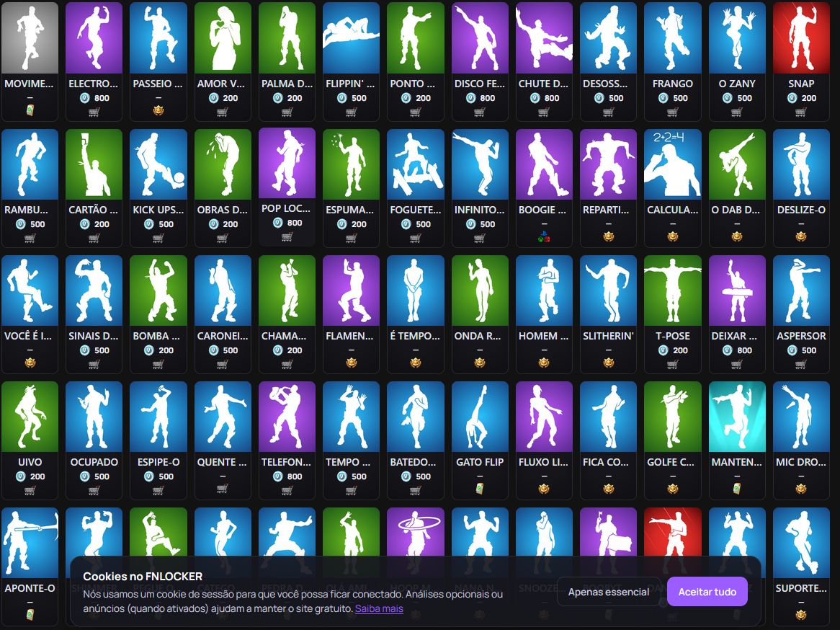Click the Golfe C... emote icon
840x630 pixels.
(672, 417)
